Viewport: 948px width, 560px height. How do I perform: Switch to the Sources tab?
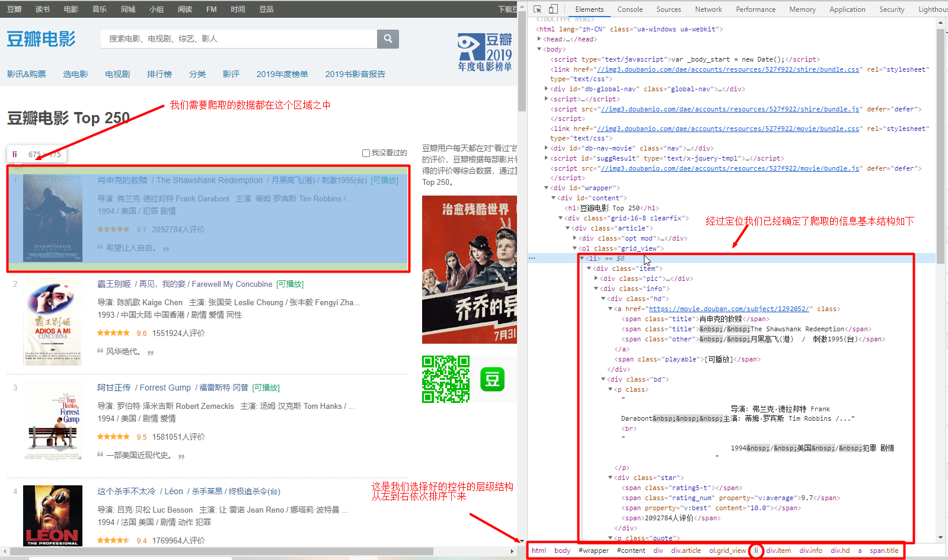click(668, 9)
